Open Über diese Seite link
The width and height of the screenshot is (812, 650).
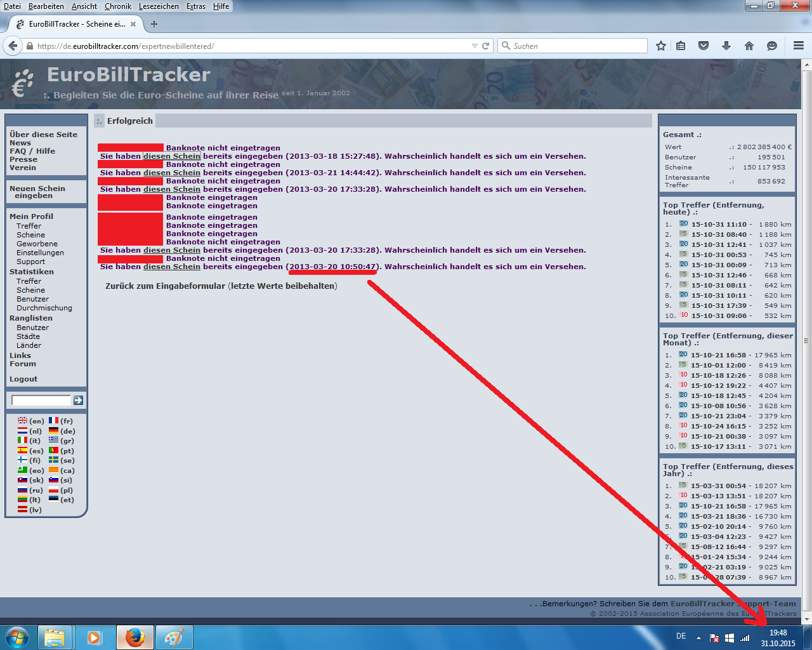(43, 135)
